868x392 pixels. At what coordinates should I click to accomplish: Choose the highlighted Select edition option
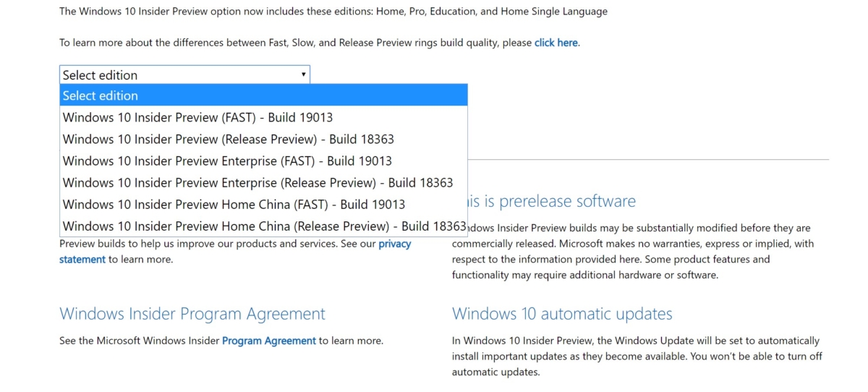[x=263, y=95]
